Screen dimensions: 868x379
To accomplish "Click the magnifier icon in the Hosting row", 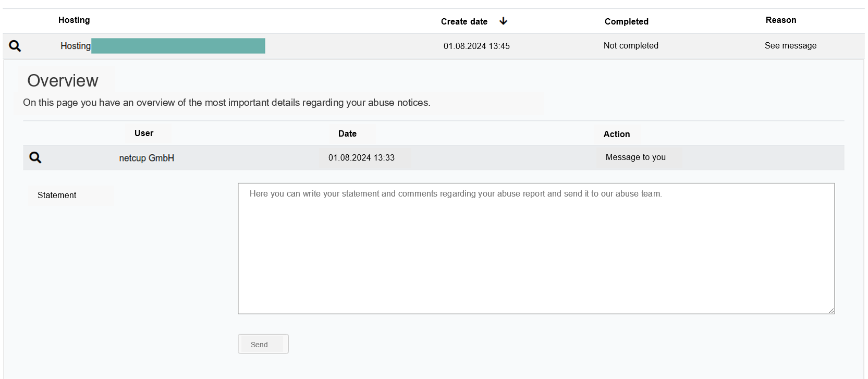I will tap(15, 46).
